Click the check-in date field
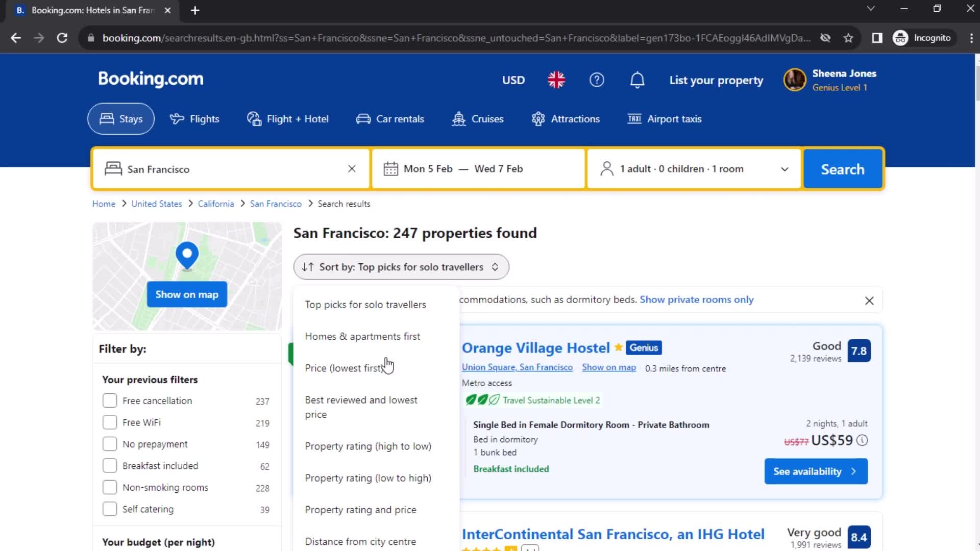Image resolution: width=980 pixels, height=551 pixels. (x=428, y=169)
